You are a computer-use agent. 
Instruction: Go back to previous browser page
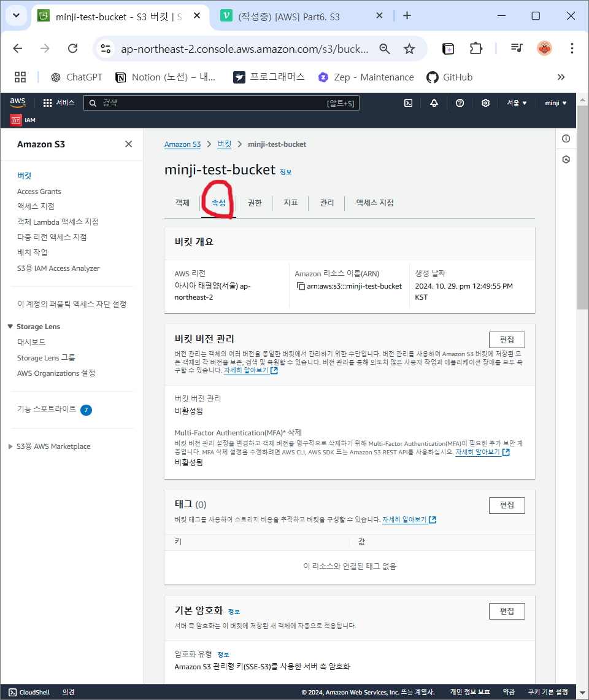(x=18, y=49)
